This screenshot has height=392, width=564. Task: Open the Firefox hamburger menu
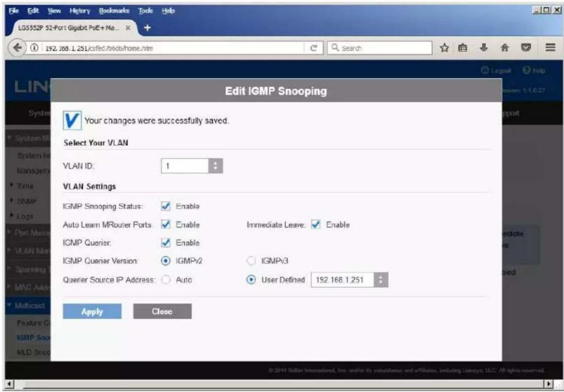pyautogui.click(x=550, y=48)
